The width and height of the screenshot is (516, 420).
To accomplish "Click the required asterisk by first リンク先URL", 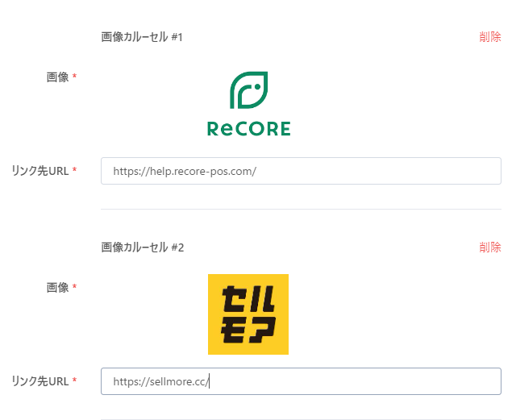I will point(74,170).
